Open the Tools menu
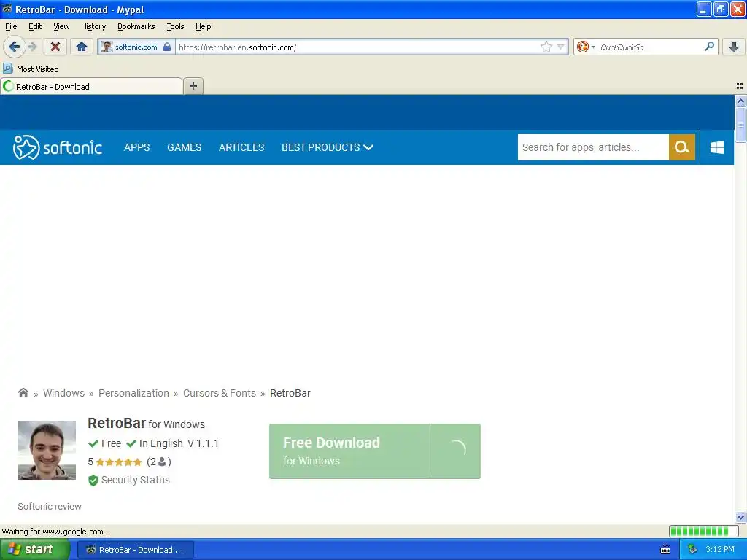This screenshot has height=560, width=747. pos(175,26)
